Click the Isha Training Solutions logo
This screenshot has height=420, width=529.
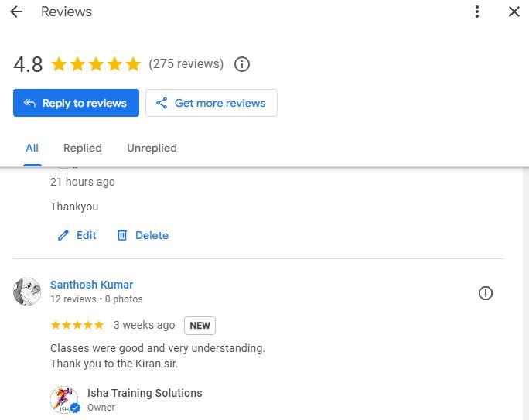(x=64, y=400)
